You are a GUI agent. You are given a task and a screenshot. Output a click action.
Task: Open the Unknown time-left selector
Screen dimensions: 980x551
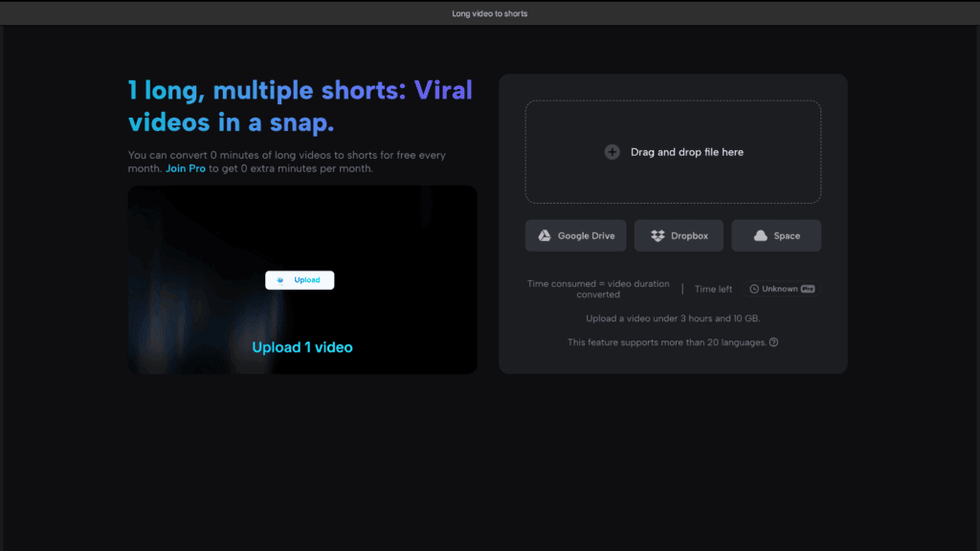(x=782, y=288)
